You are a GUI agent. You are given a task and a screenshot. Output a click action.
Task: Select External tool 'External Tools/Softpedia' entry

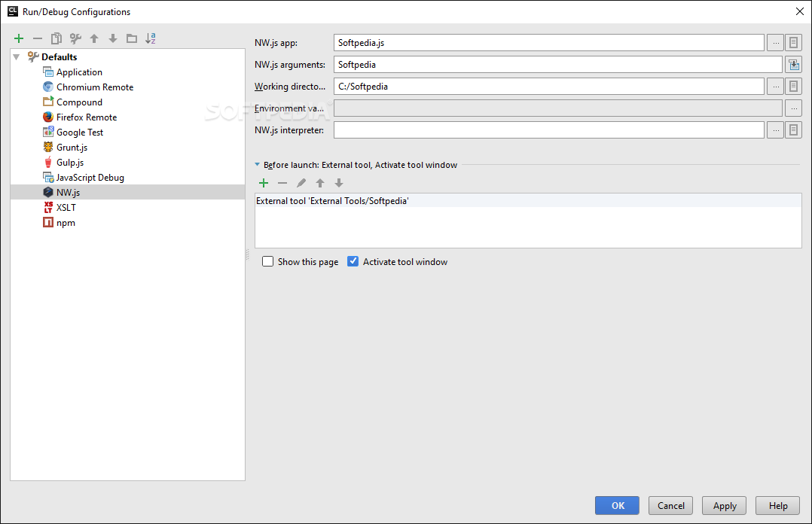point(528,201)
